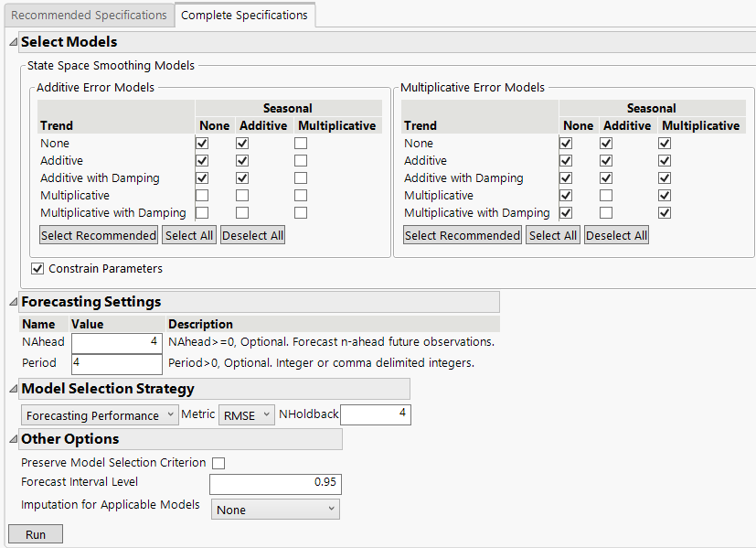756x548 pixels.
Task: Select the Complete Specifications tab
Action: (x=244, y=15)
